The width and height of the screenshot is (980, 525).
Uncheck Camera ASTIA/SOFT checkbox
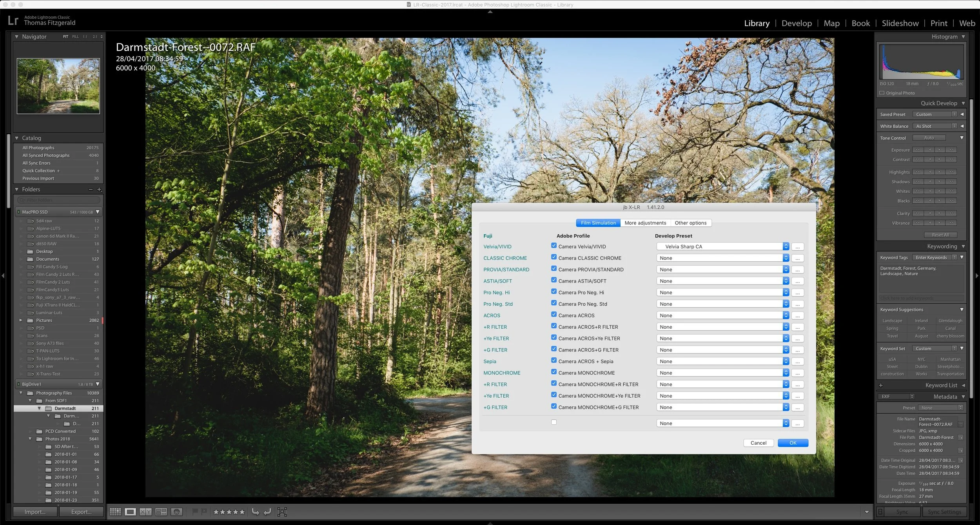pyautogui.click(x=554, y=280)
